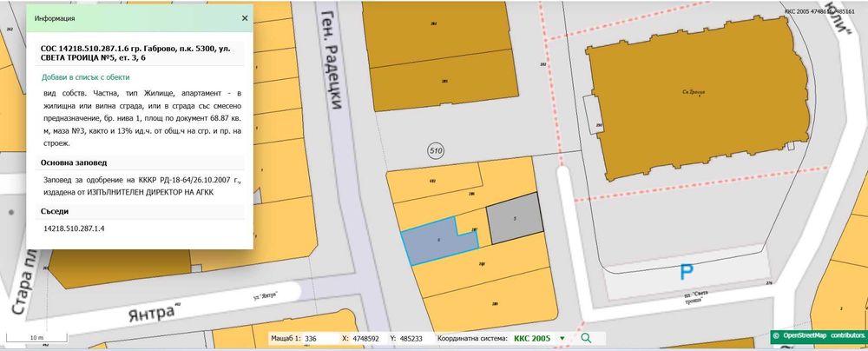The width and height of the screenshot is (868, 351).
Task: Click the circled 510 quarter label
Action: 437,150
